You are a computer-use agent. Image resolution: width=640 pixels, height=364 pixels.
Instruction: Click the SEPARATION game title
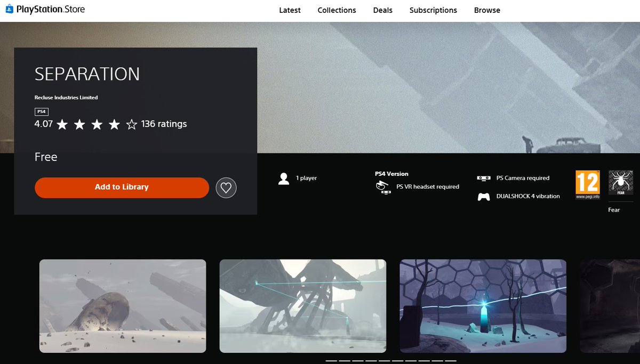87,74
